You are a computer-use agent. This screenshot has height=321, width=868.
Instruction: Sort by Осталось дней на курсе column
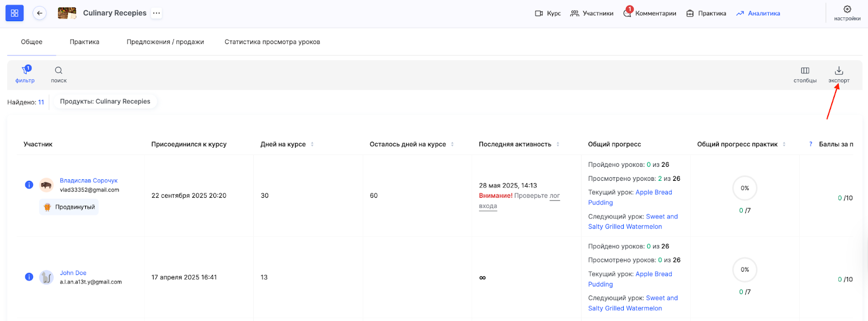(452, 144)
